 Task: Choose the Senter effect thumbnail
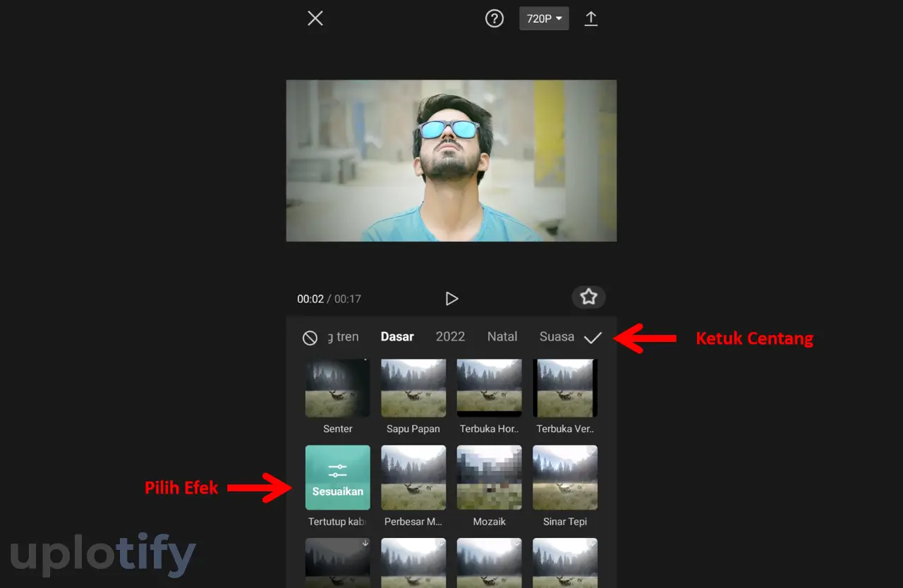pyautogui.click(x=338, y=388)
